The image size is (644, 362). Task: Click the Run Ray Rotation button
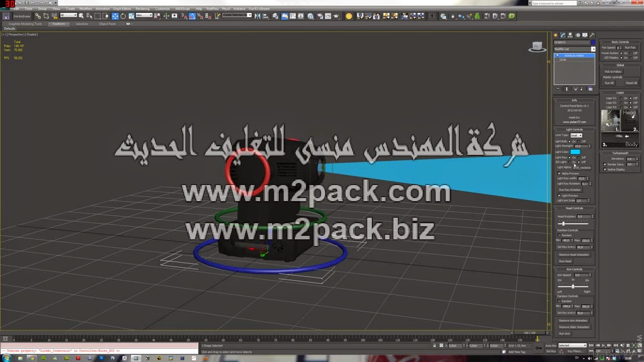(570, 190)
